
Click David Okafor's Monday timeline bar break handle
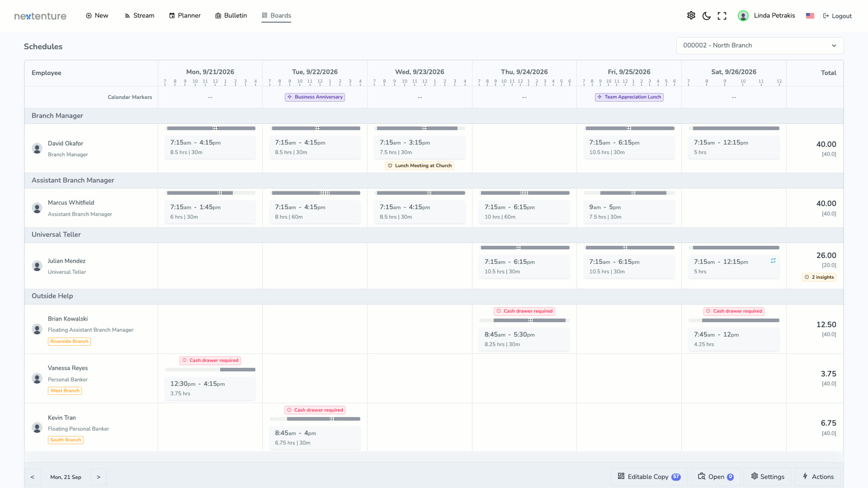216,128
